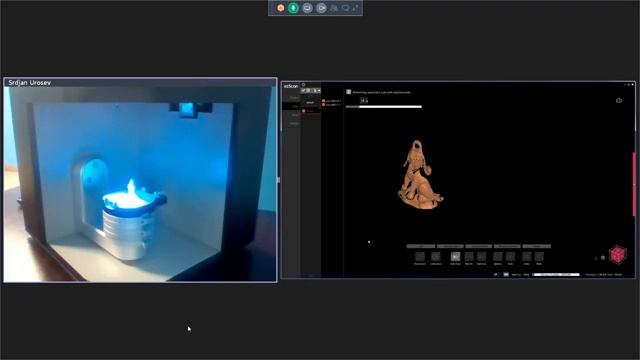Click the small gray icon beside orientation cube
This screenshot has width=640, height=360.
[603, 258]
